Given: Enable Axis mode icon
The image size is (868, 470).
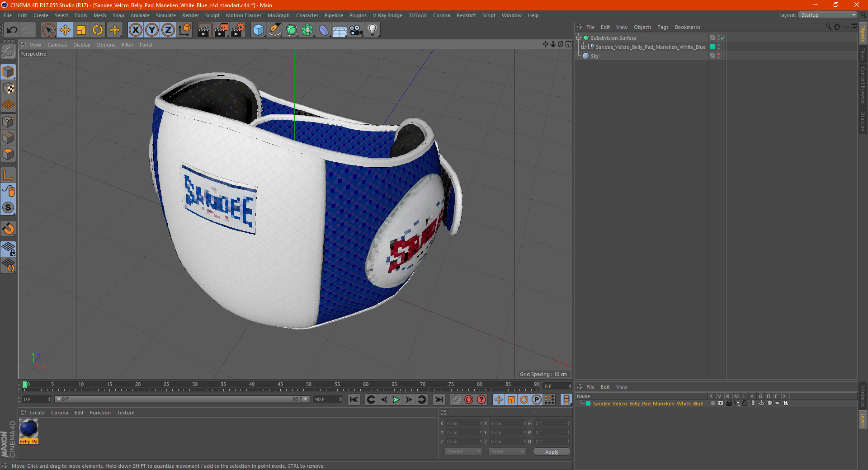Looking at the screenshot, I should pyautogui.click(x=8, y=175).
